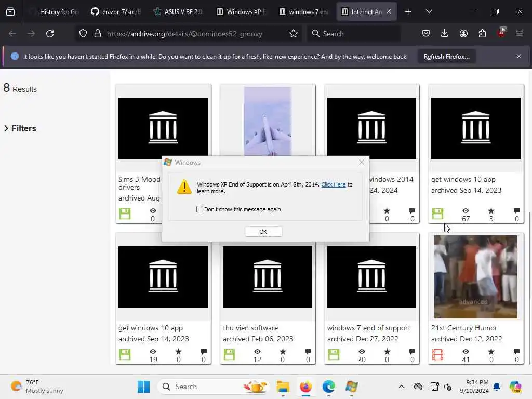The width and height of the screenshot is (532, 399).
Task: Switch to the erazor-7/src tab
Action: 115,12
